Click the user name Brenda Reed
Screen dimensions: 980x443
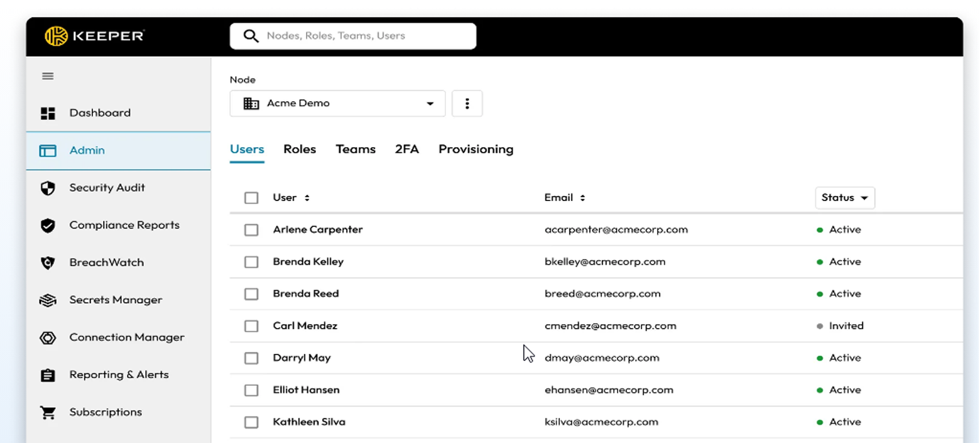click(x=306, y=293)
